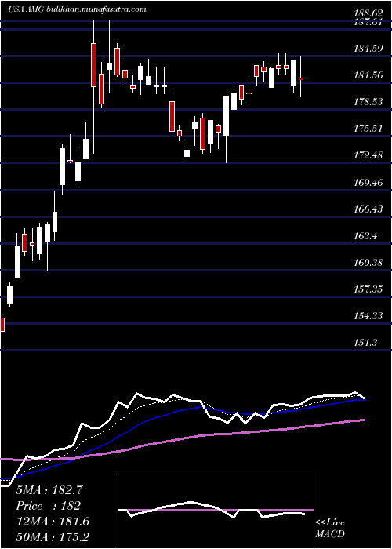Click the 166.43 price axis label
The width and height of the screenshot is (392, 549).
click(368, 209)
